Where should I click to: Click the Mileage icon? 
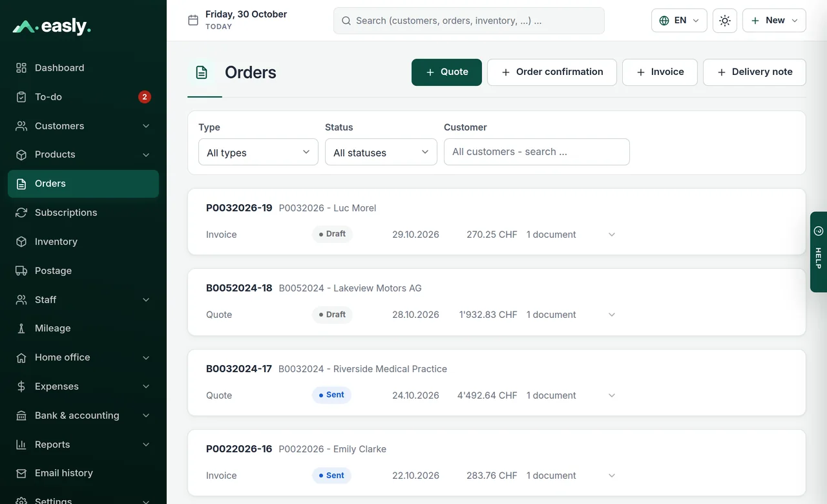21,328
